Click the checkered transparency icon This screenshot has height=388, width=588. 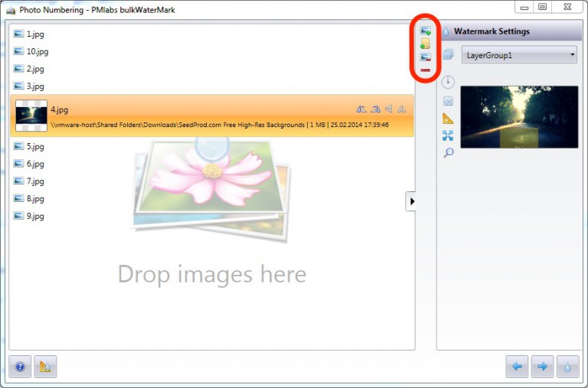tap(448, 101)
